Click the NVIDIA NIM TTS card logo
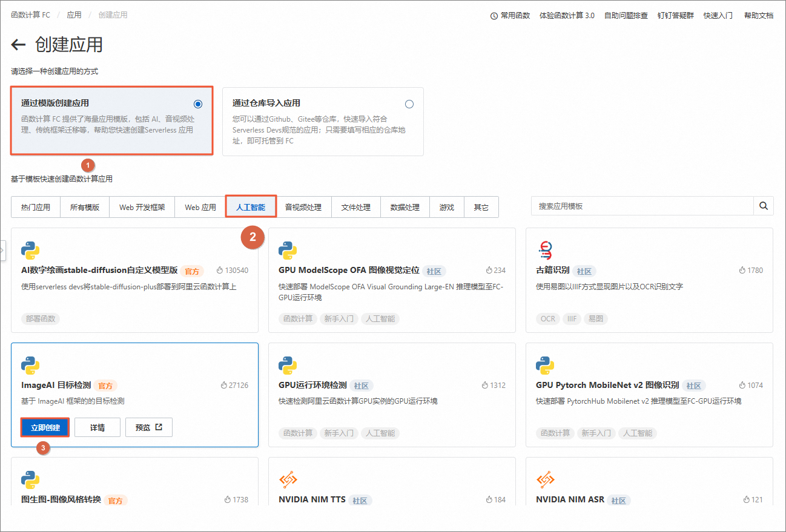 [x=288, y=480]
